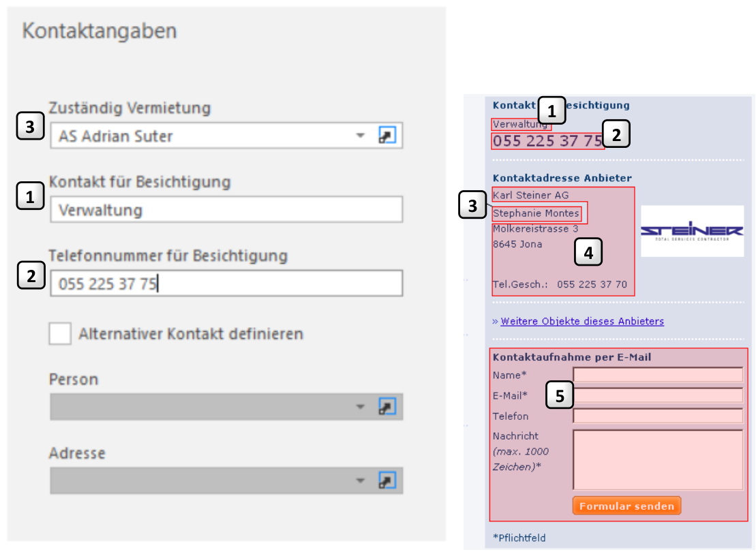Click the Telefonnummer für Besichtigung field
This screenshot has height=552, width=756.
pos(226,283)
